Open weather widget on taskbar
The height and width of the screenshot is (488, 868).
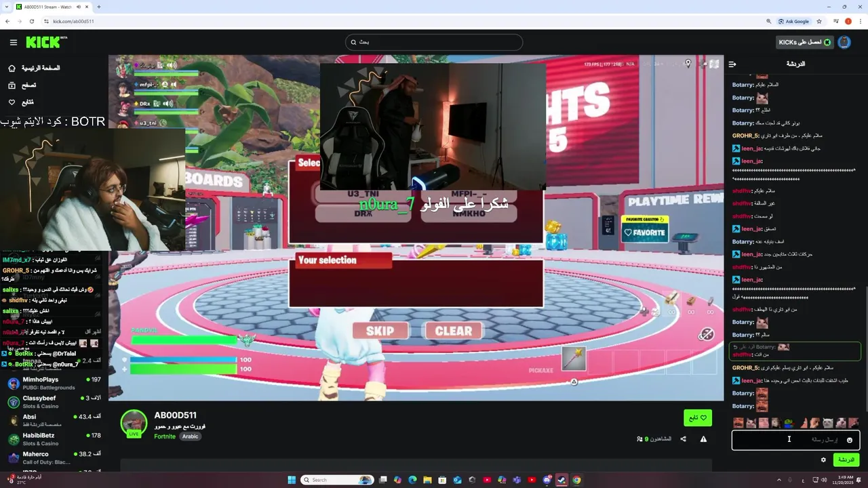pos(24,480)
